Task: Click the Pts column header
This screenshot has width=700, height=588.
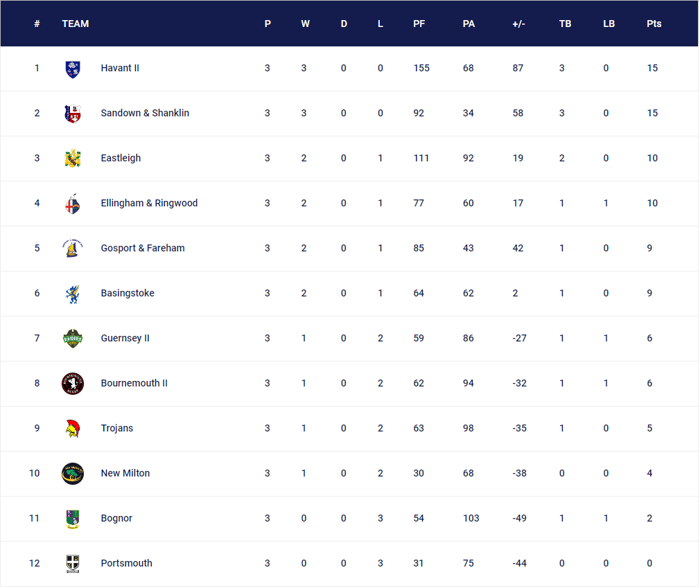Action: tap(654, 24)
